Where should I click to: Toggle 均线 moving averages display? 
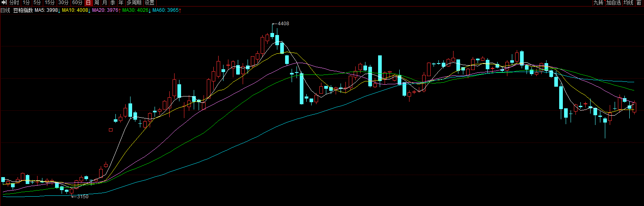point(629,2)
